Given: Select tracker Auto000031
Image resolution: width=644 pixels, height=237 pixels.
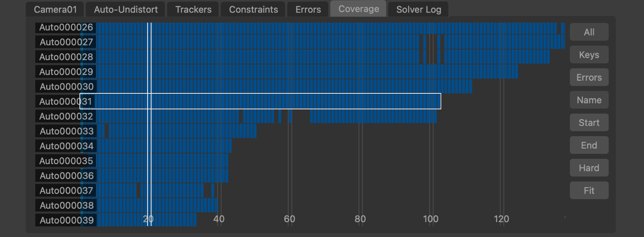Looking at the screenshot, I should click(x=66, y=102).
